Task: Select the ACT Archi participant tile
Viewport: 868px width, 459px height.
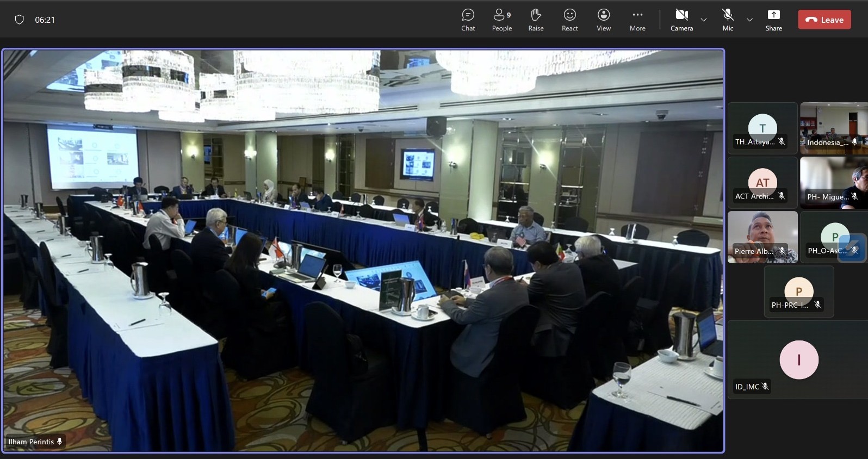Action: tap(762, 183)
